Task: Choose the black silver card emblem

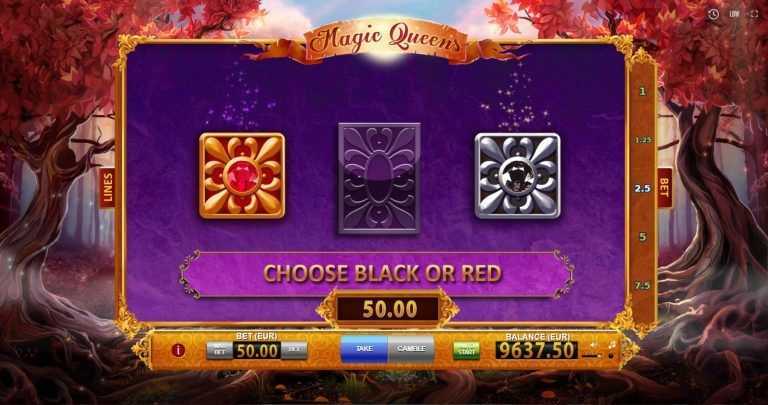Action: pyautogui.click(x=518, y=176)
